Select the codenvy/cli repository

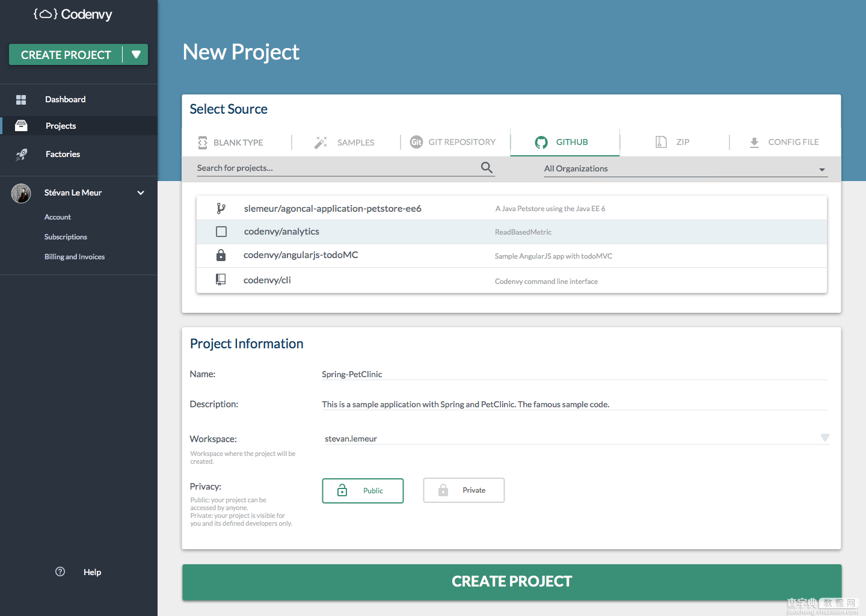tap(267, 280)
